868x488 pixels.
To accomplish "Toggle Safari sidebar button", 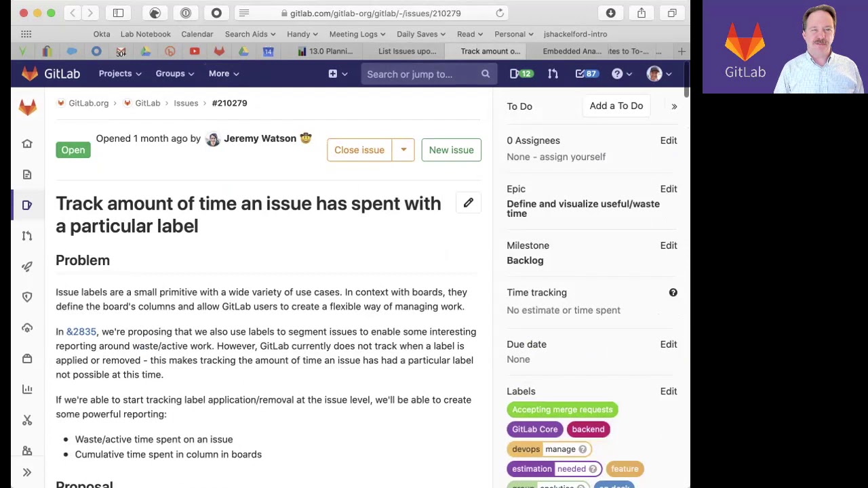I will coord(118,13).
